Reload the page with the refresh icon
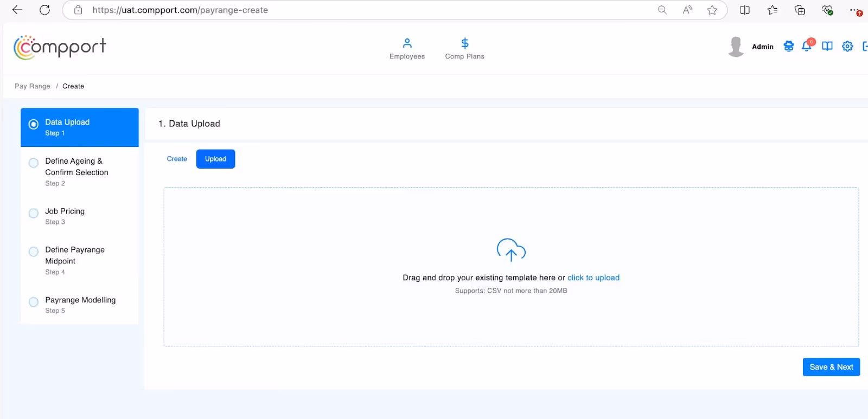Viewport: 868px width, 419px height. click(x=45, y=10)
